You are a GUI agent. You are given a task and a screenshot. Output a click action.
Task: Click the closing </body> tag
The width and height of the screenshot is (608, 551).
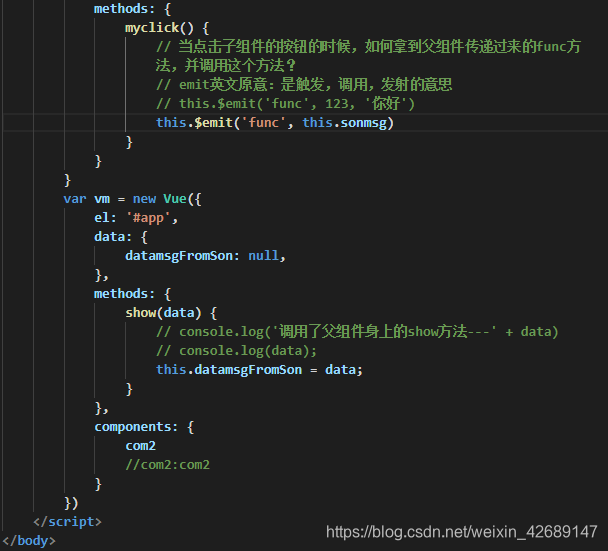coord(29,541)
